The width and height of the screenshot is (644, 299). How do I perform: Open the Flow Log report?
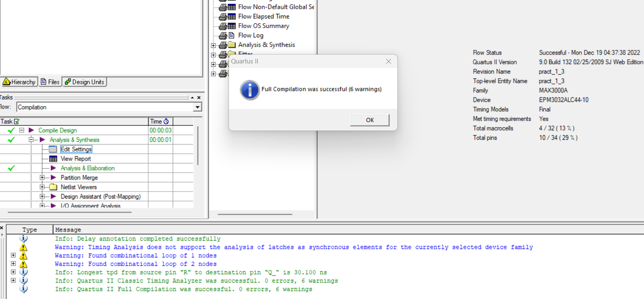coord(251,35)
